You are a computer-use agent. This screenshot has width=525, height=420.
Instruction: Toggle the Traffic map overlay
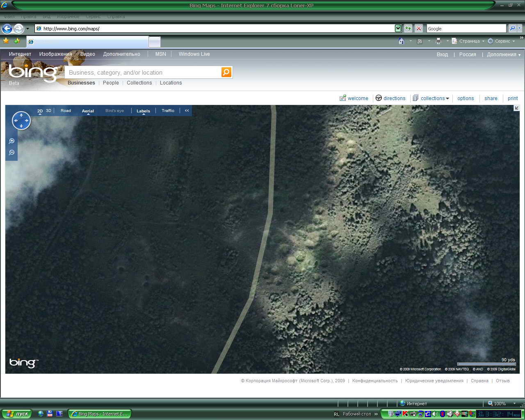click(168, 110)
